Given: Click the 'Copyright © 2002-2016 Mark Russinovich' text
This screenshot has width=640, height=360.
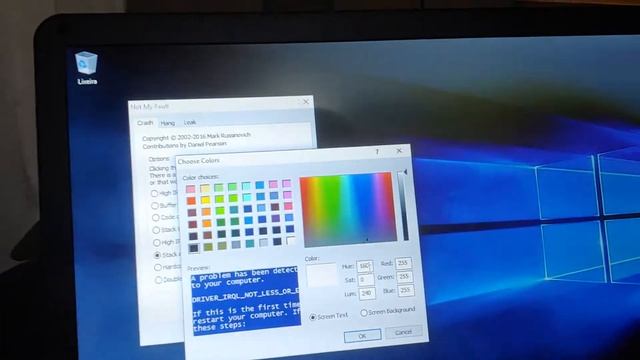Looking at the screenshot, I should [196, 136].
